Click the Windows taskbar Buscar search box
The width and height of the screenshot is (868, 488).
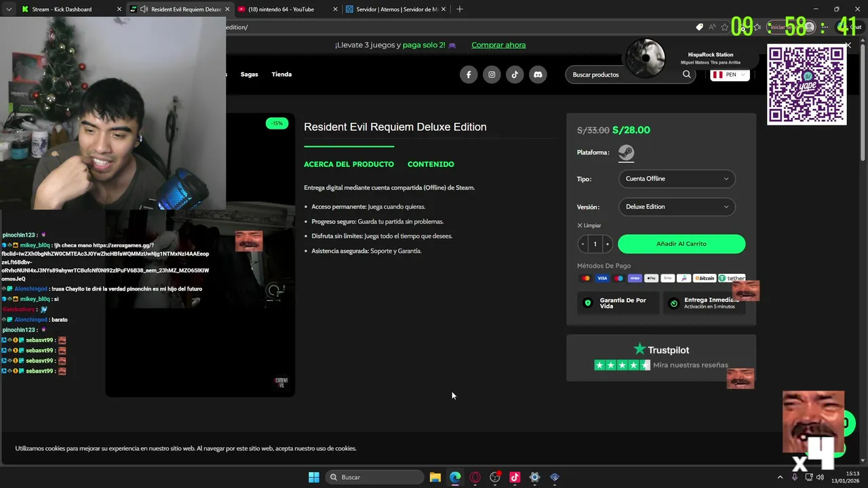tap(374, 477)
